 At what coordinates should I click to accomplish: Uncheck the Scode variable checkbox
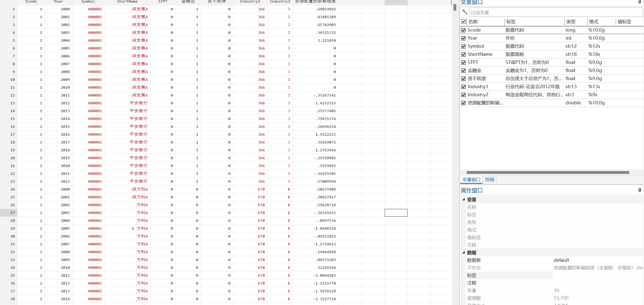point(463,30)
